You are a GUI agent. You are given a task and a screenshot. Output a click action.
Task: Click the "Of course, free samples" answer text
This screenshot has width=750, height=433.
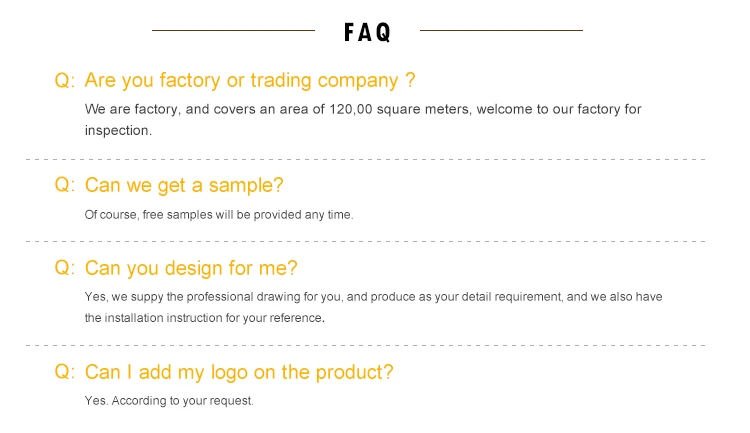click(219, 214)
